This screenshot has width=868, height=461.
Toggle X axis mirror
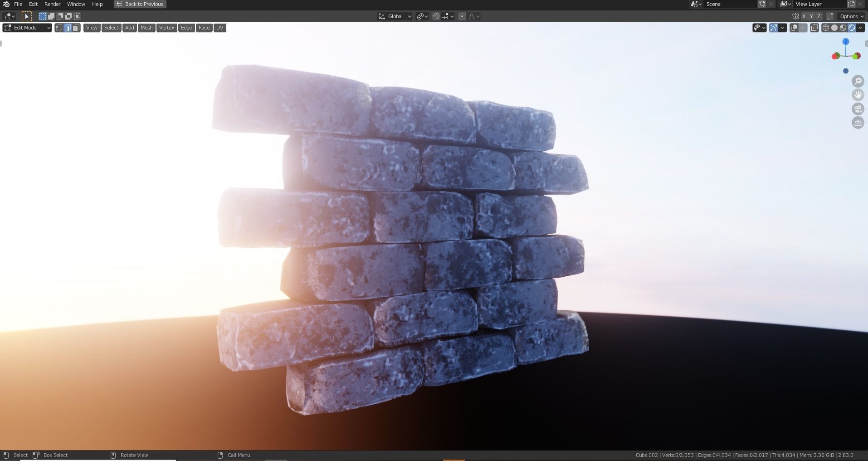click(x=804, y=16)
